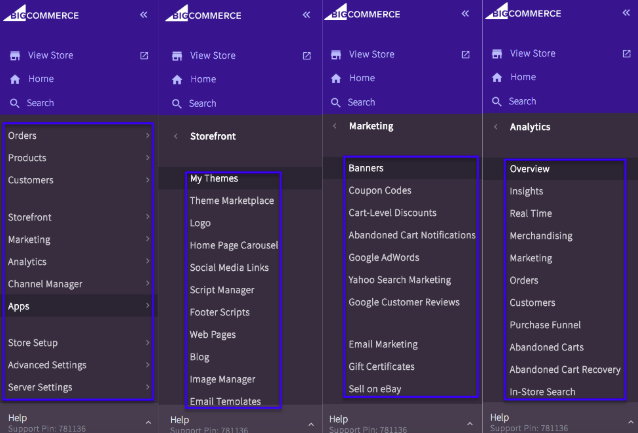Collapse sidebar using « icon in Analytics panel

pyautogui.click(x=626, y=13)
